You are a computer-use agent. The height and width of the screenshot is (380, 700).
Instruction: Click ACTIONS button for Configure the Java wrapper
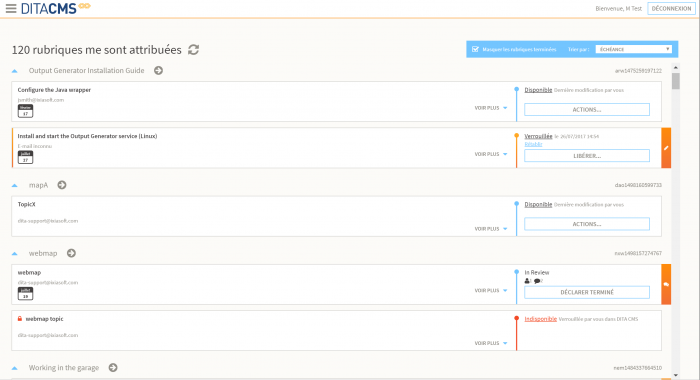pos(587,109)
